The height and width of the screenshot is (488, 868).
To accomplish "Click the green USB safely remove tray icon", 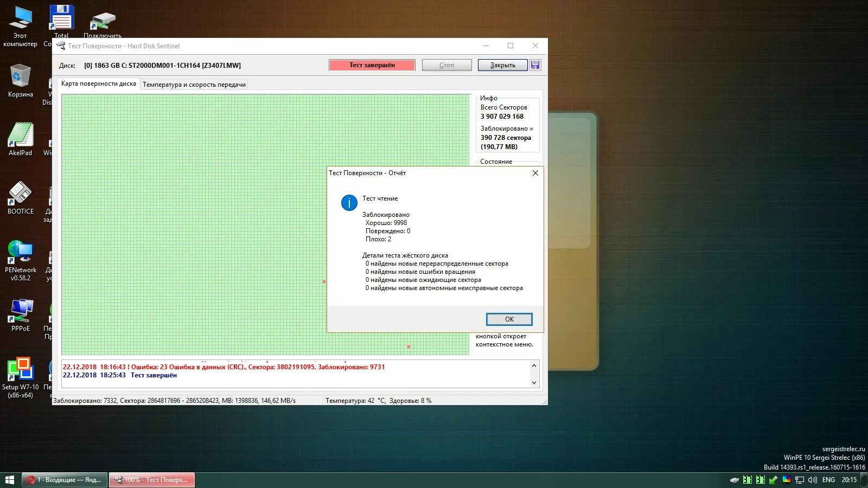I will (774, 480).
